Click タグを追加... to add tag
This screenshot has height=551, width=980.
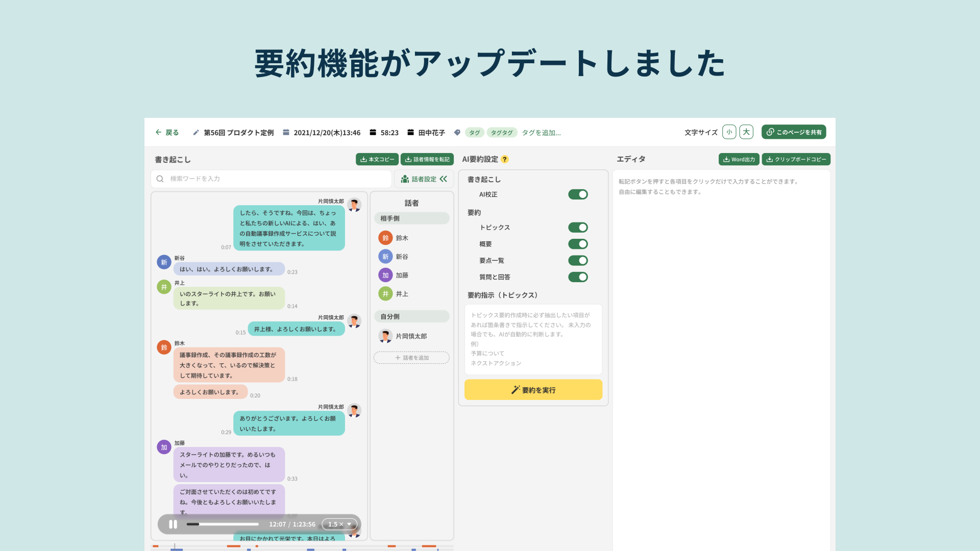[x=541, y=133]
